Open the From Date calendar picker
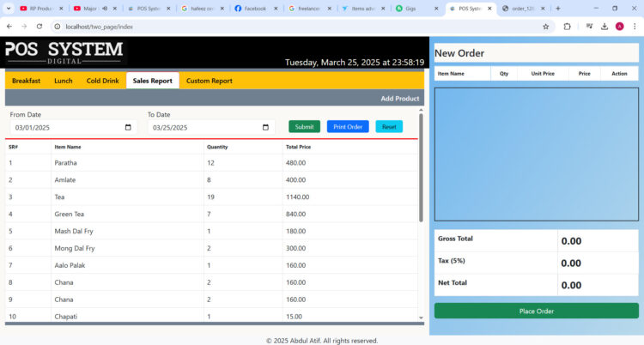 (128, 128)
